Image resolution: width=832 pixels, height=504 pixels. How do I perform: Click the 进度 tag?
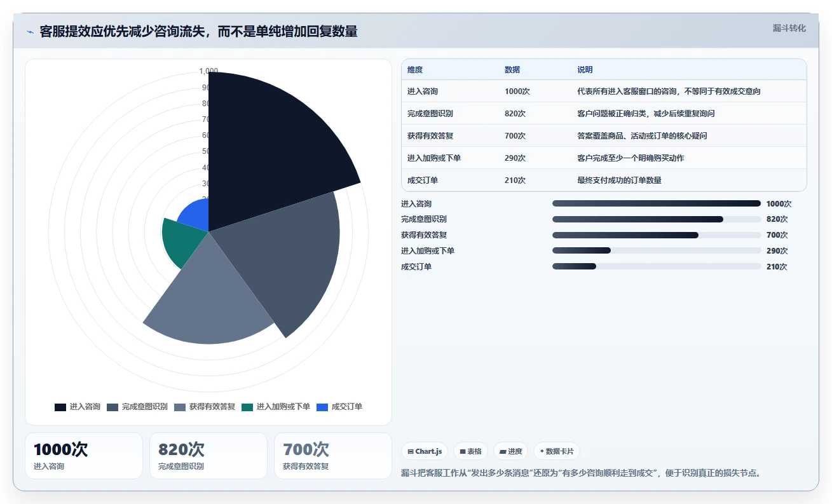511,451
